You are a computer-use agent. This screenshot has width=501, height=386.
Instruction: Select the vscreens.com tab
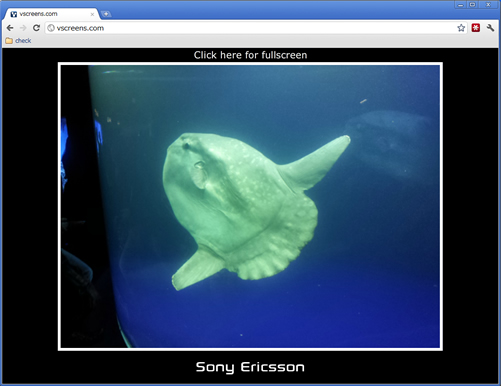(51, 14)
